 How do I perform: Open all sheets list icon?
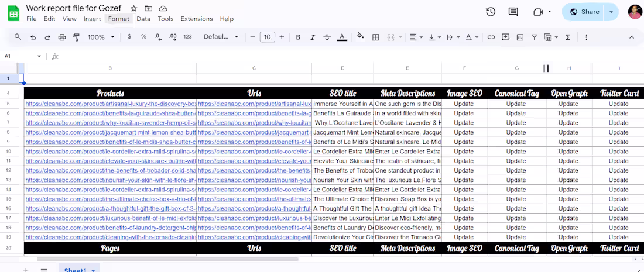click(x=44, y=270)
